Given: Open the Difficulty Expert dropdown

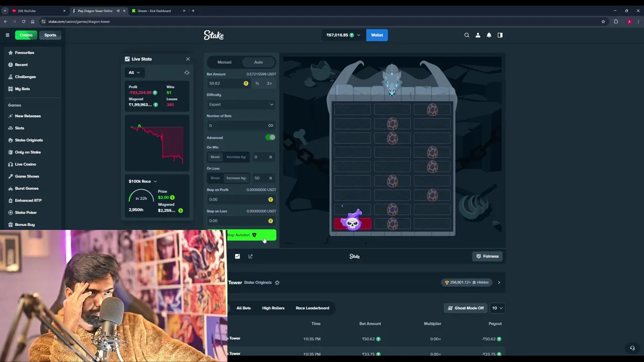Looking at the screenshot, I should (x=241, y=105).
